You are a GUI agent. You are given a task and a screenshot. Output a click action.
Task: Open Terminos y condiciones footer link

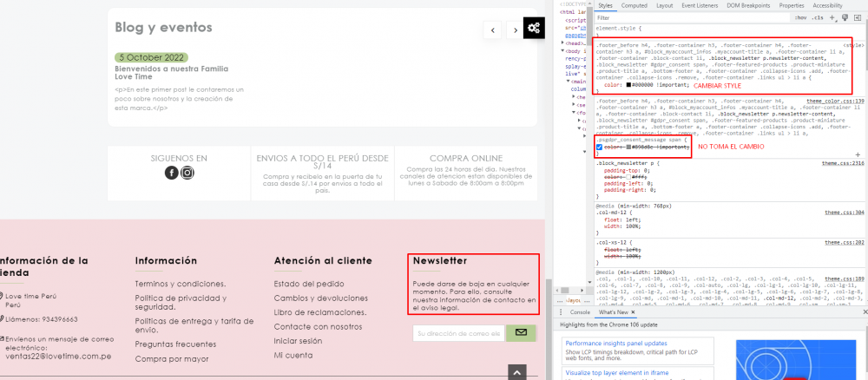[x=181, y=284]
